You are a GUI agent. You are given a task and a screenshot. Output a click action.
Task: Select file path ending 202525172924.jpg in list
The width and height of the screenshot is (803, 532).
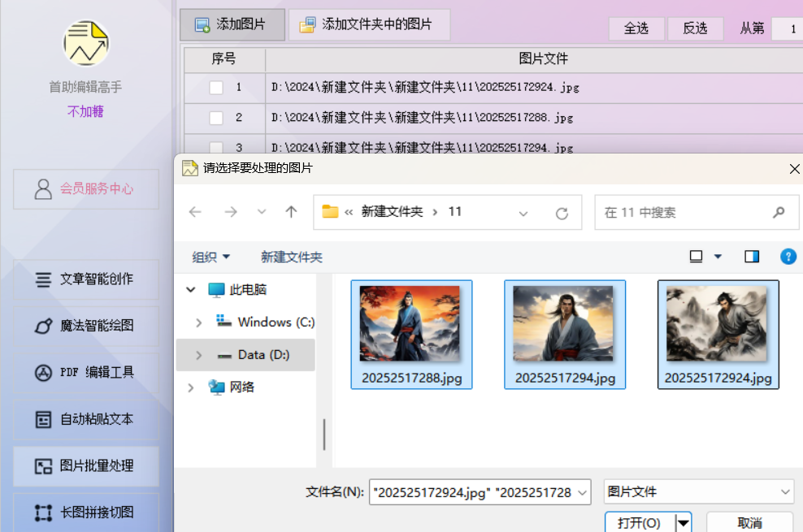425,88
